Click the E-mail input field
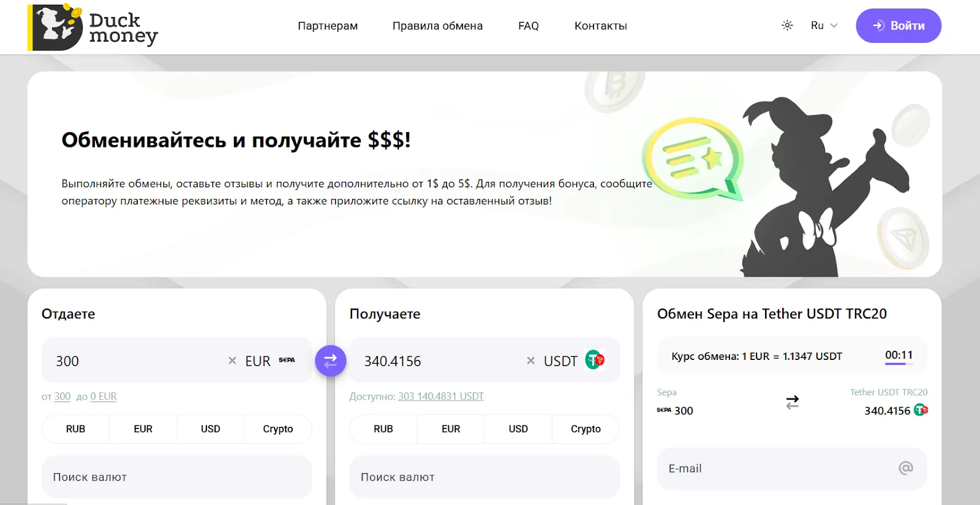 792,469
